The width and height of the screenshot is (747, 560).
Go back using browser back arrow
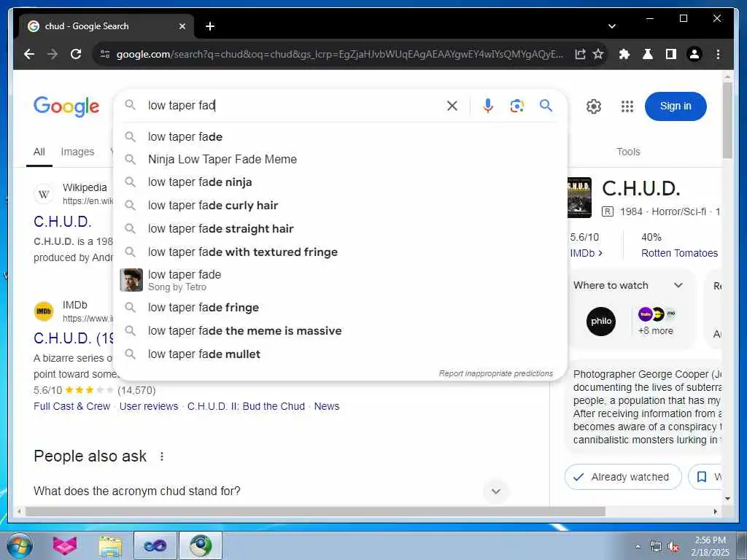[x=29, y=54]
